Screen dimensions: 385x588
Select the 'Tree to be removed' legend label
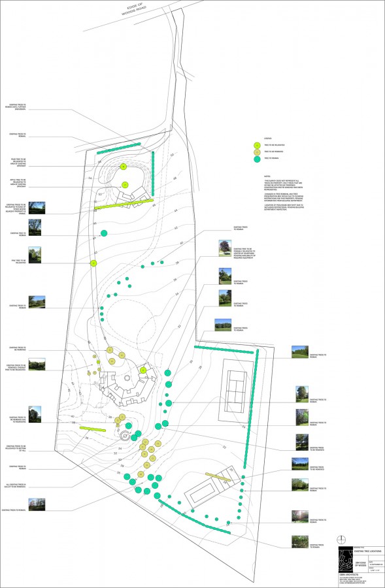coord(273,152)
